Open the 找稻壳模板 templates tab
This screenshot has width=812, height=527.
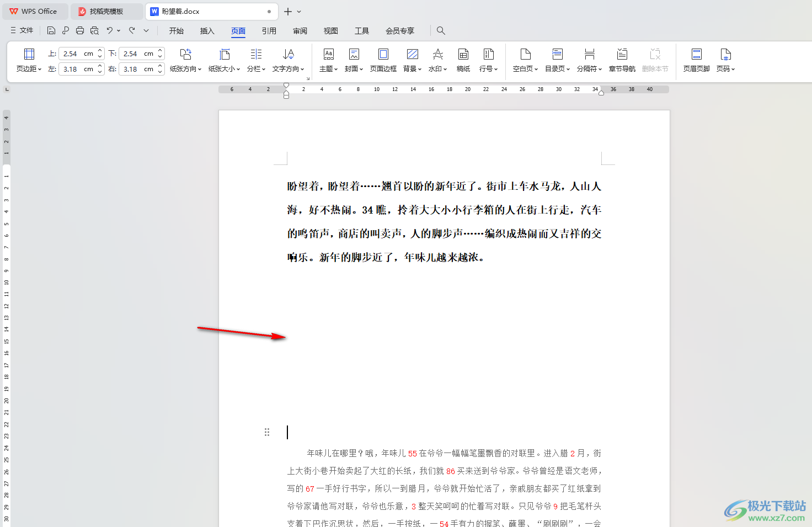pos(106,11)
